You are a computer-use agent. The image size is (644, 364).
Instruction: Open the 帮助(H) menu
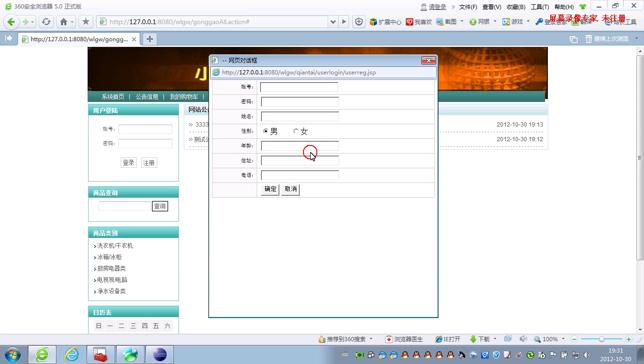[x=563, y=7]
